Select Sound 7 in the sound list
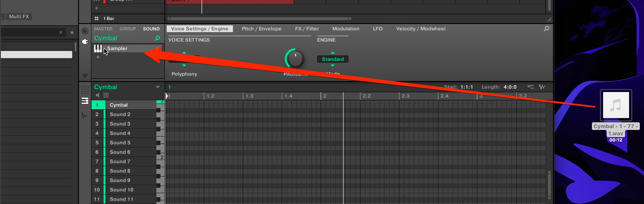 click(x=124, y=161)
